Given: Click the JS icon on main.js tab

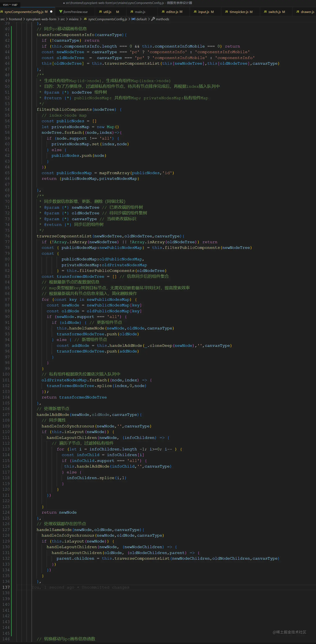Looking at the screenshot, I should point(132,12).
